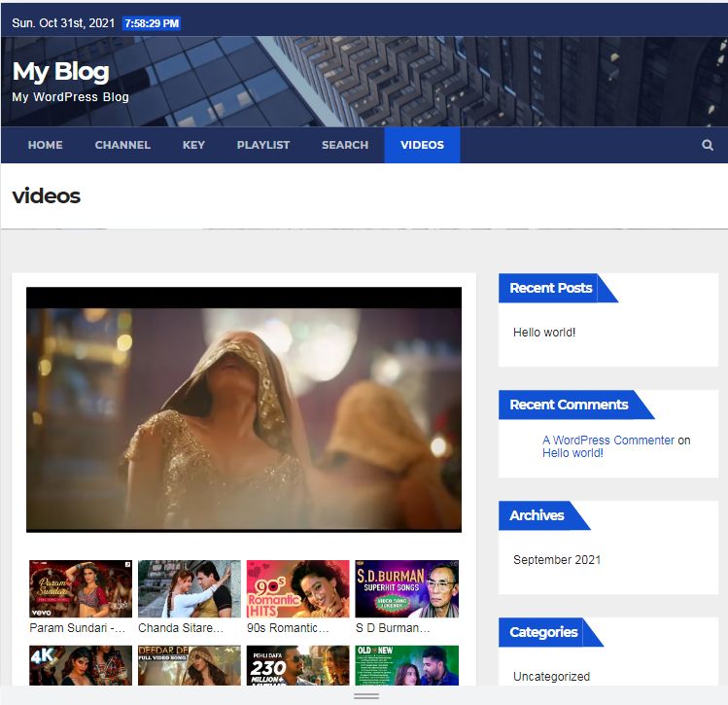The width and height of the screenshot is (728, 705).
Task: Open the CHANNEL menu item
Action: pos(122,145)
